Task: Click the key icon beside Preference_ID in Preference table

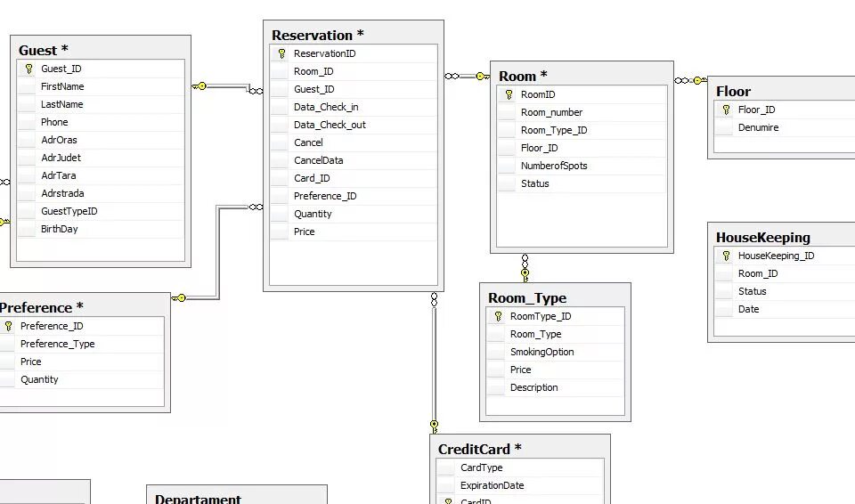Action: click(x=8, y=326)
